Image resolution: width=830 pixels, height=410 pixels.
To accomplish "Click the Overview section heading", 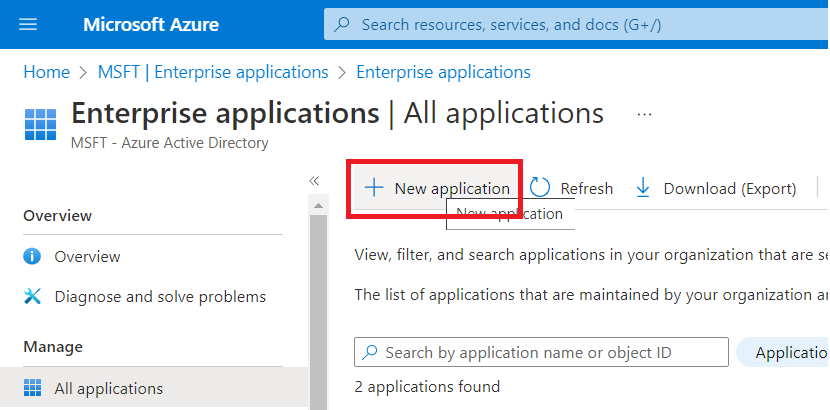I will [58, 216].
